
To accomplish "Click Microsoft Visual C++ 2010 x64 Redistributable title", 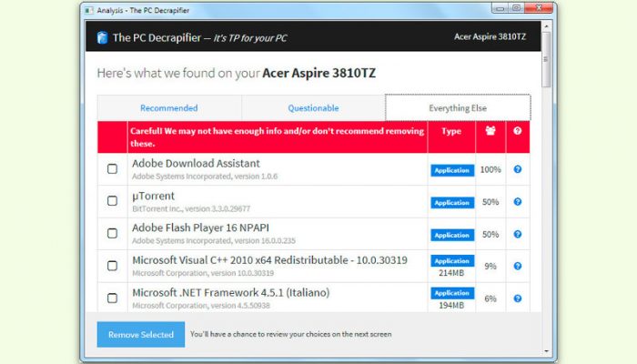I will [269, 260].
